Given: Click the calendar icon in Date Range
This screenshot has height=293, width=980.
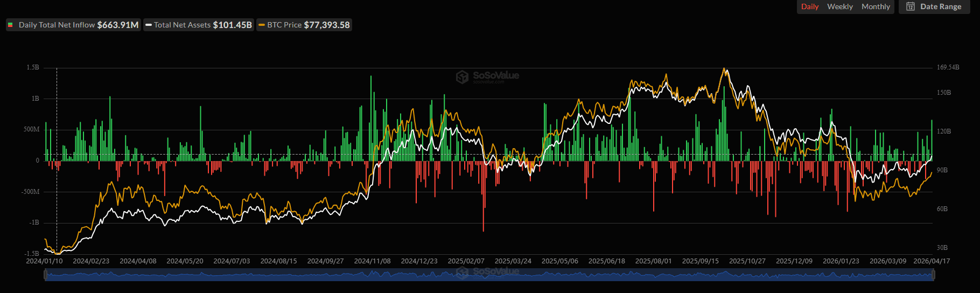Looking at the screenshot, I should pyautogui.click(x=911, y=6).
